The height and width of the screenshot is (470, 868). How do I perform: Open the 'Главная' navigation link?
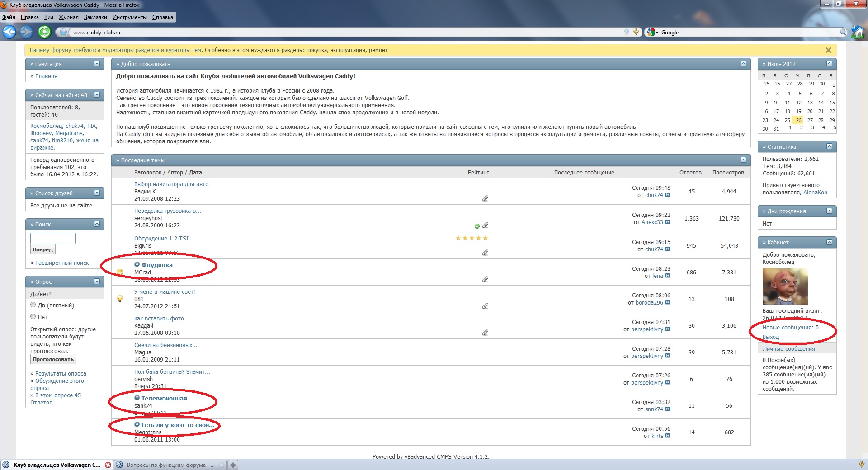(x=46, y=76)
